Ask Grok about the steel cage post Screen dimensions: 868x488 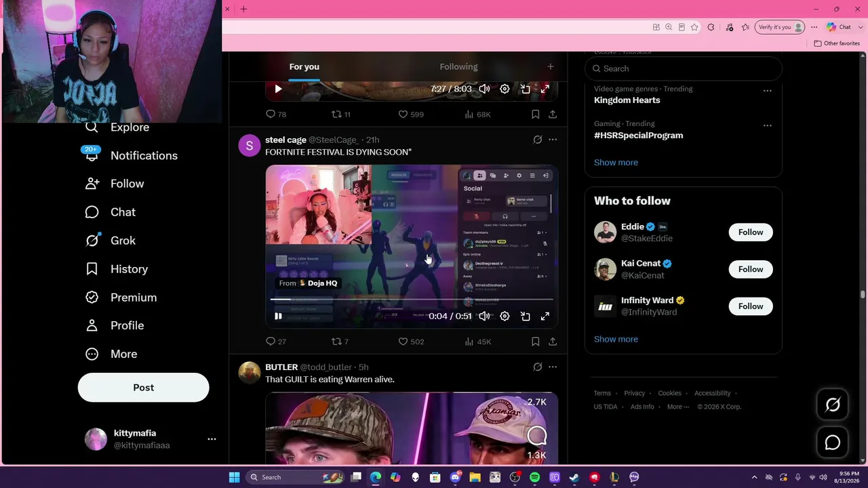point(538,140)
